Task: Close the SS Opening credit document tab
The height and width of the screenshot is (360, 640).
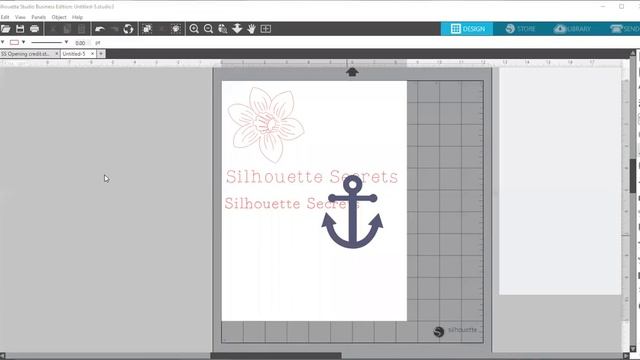Action: 56,54
